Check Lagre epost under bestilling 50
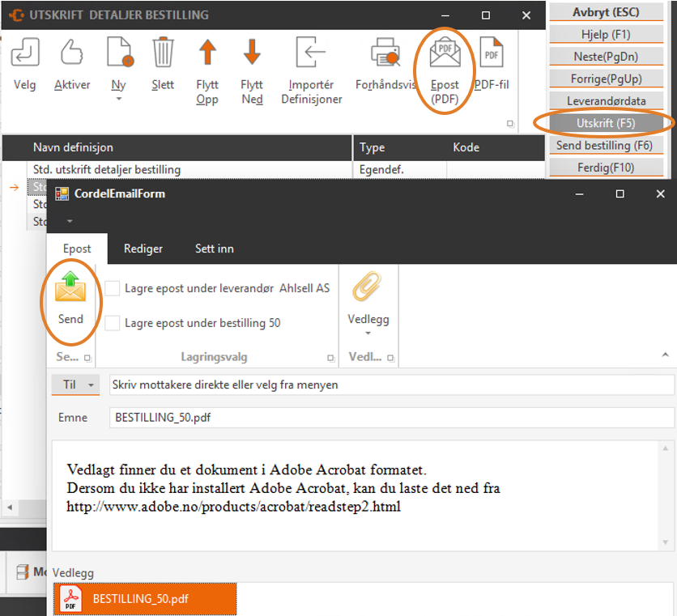The width and height of the screenshot is (677, 616). pyautogui.click(x=113, y=323)
